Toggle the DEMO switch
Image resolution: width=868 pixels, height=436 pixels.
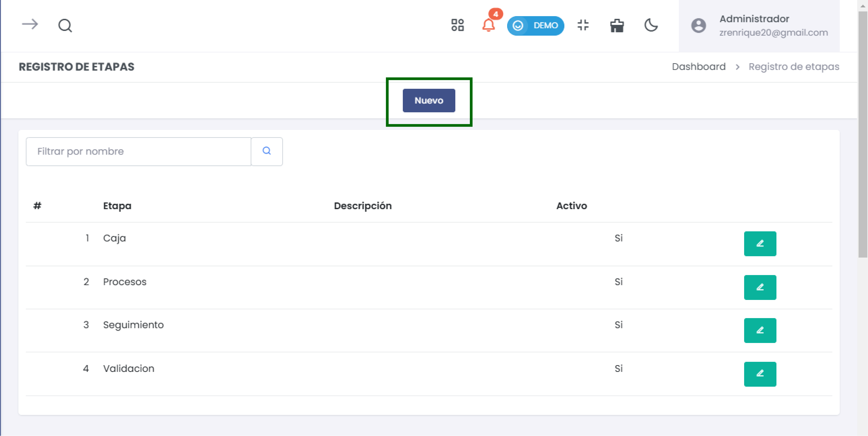(x=535, y=26)
